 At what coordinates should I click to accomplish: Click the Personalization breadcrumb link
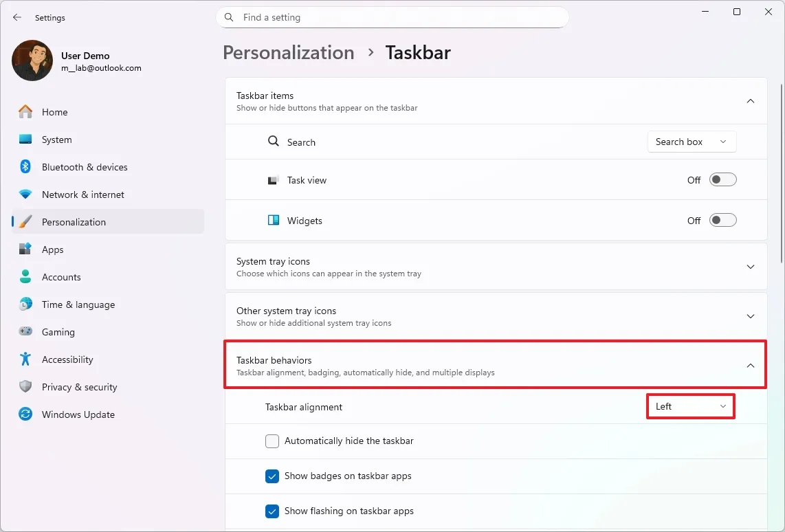point(288,52)
